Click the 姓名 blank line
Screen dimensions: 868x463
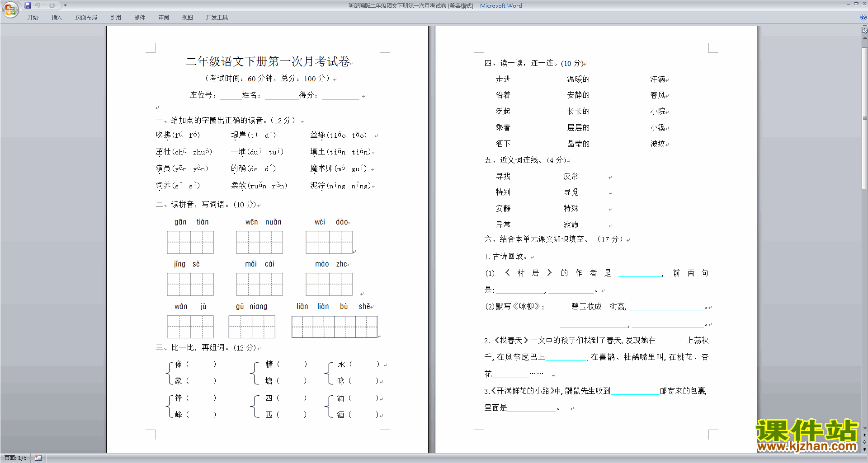click(x=282, y=96)
